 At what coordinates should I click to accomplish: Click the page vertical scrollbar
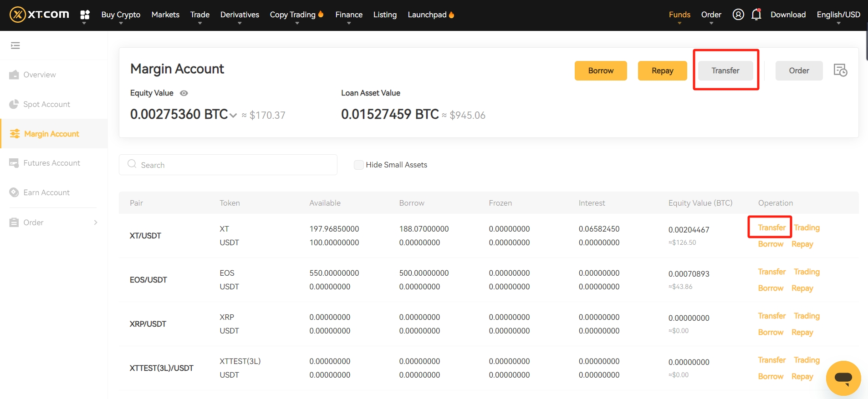click(x=866, y=45)
